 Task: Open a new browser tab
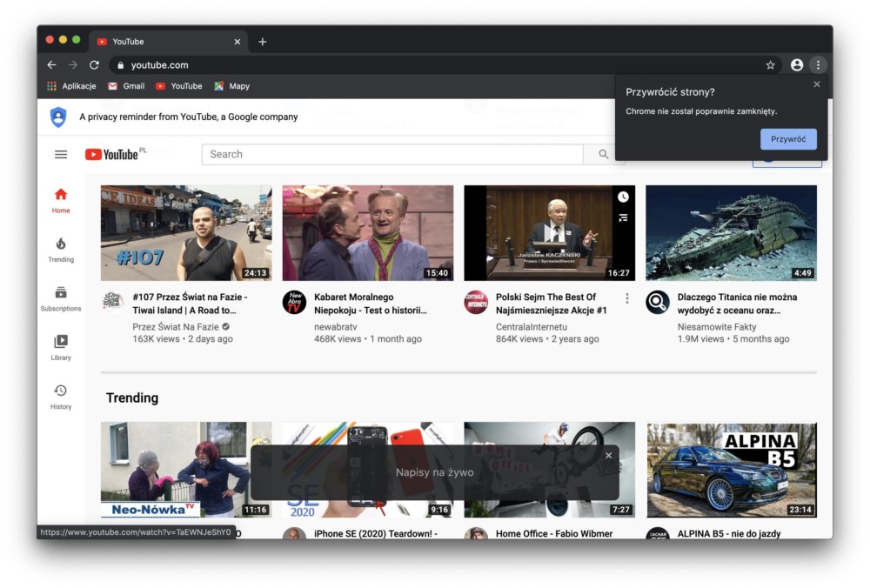coord(263,42)
